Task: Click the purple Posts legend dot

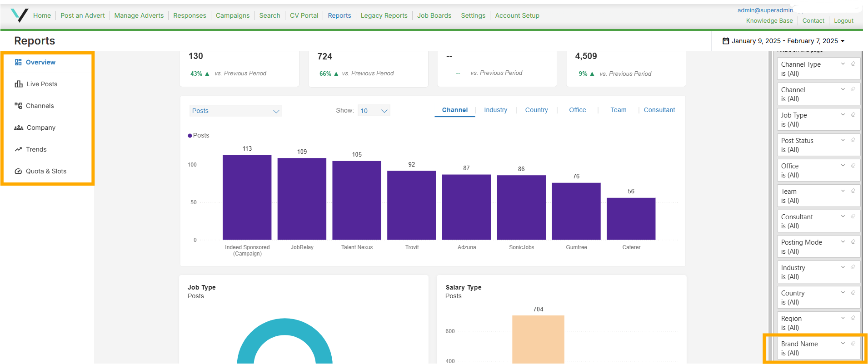Action: pos(190,136)
